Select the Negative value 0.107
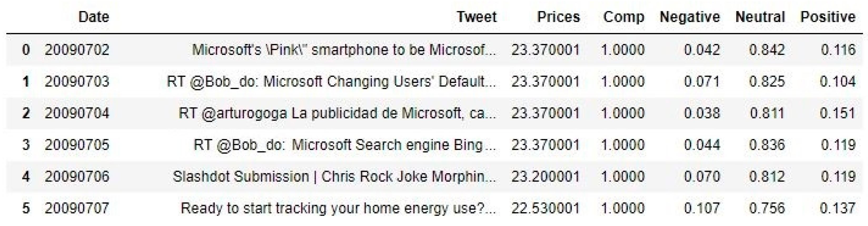 [702, 208]
